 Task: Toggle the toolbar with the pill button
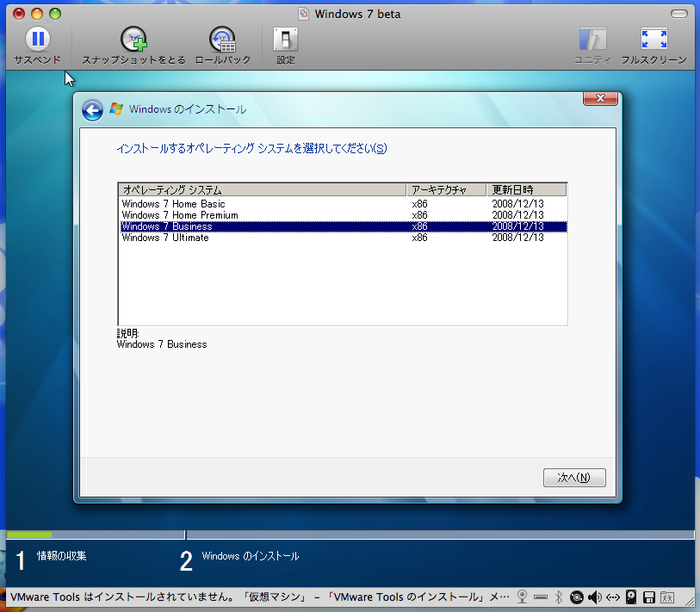[x=679, y=14]
